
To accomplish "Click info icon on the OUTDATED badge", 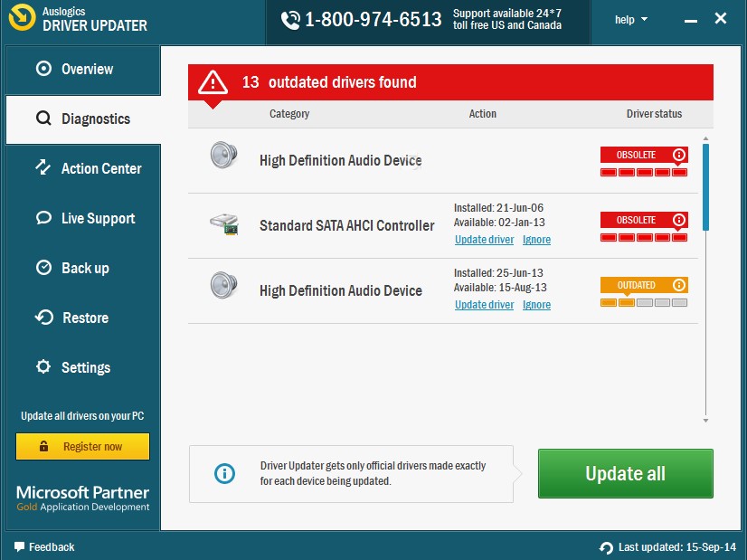I will pyautogui.click(x=679, y=285).
